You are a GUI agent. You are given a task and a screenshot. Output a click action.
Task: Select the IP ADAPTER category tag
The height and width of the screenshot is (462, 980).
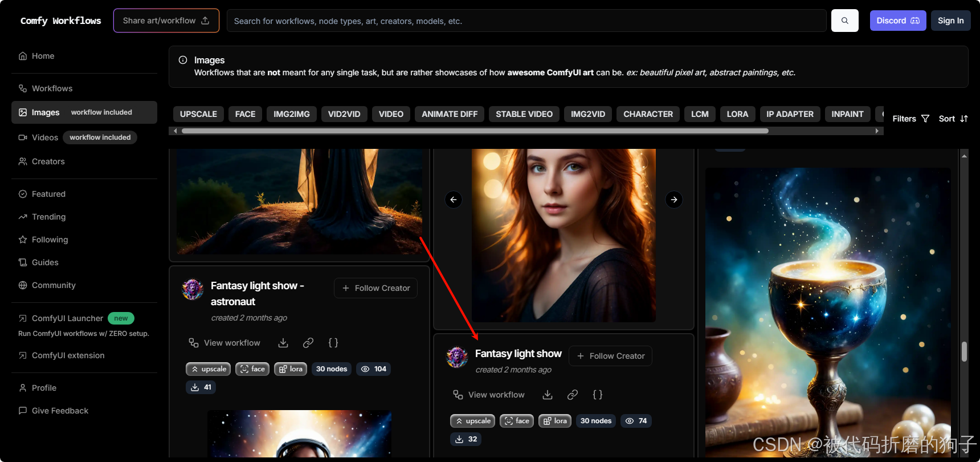point(790,114)
